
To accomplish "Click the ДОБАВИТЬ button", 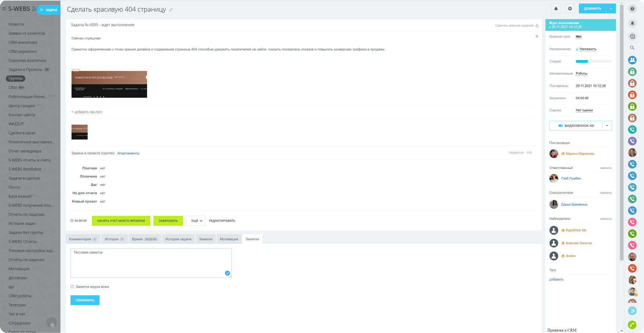I will tap(593, 9).
